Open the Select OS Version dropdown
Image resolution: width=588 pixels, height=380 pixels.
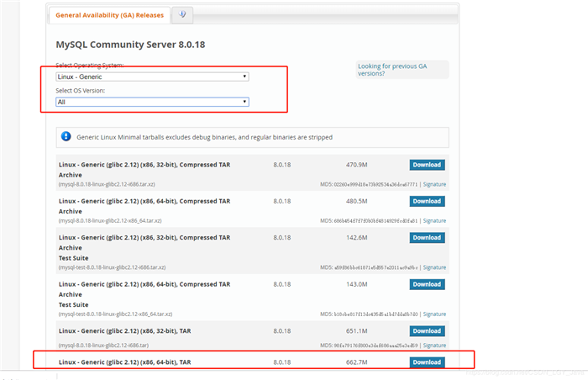point(152,102)
